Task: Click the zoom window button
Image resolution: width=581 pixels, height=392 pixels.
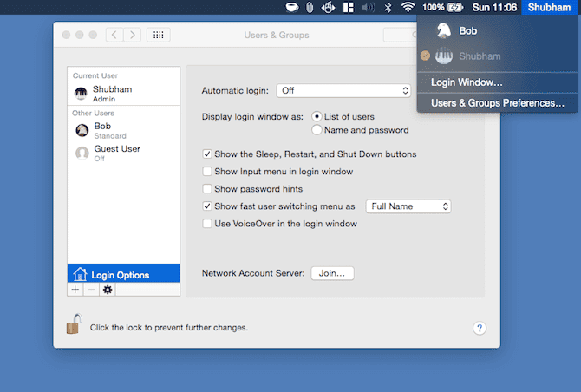Action: pyautogui.click(x=93, y=35)
